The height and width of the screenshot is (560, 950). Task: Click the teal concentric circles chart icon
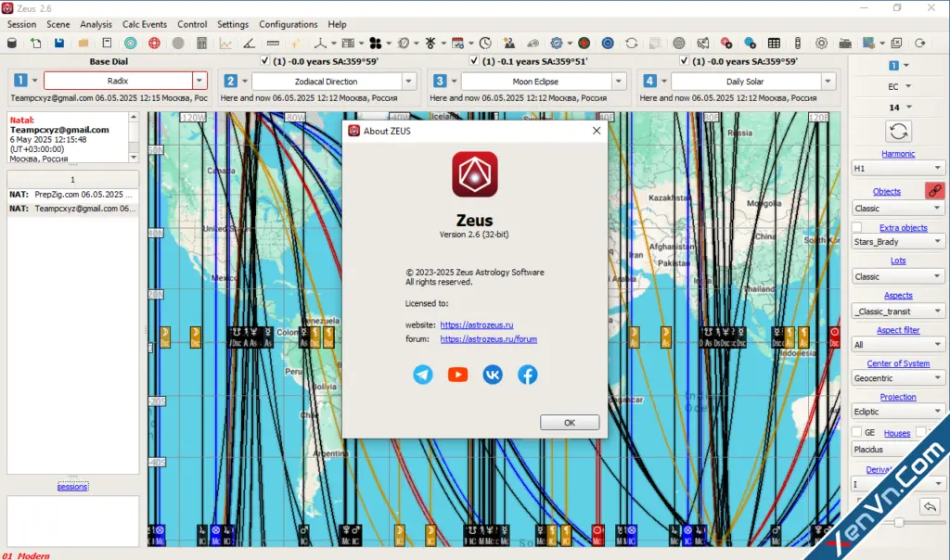click(x=130, y=43)
